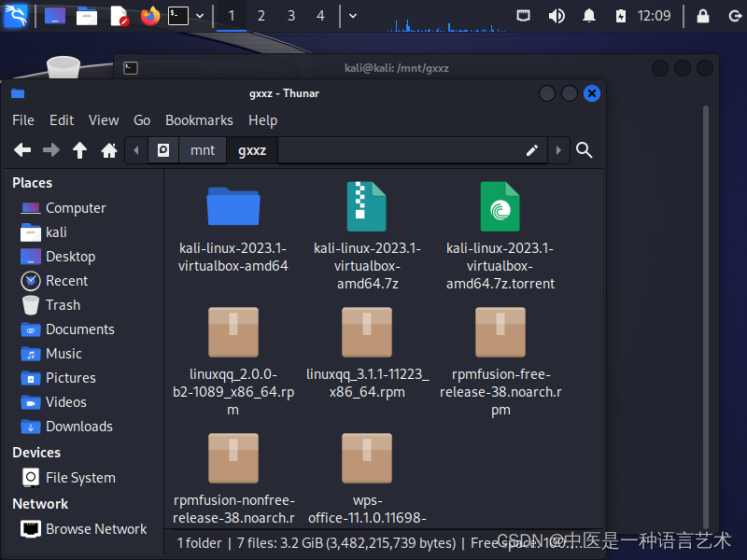Open the terminal emulator panel icon

point(178,16)
